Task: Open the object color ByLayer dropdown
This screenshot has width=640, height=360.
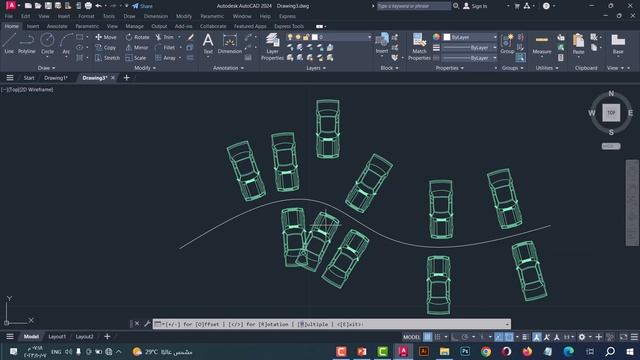Action: coord(470,37)
